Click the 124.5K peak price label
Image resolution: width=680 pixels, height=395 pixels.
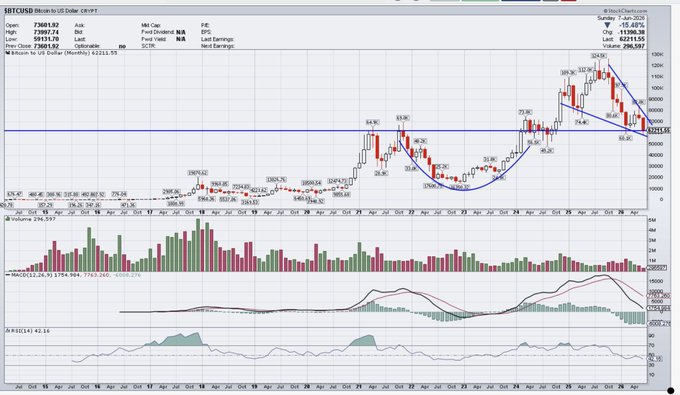click(599, 55)
